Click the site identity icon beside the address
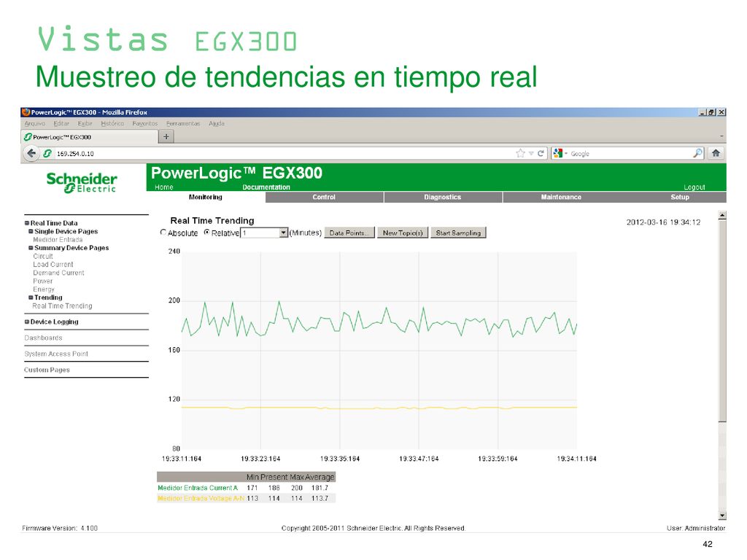 tap(47, 153)
